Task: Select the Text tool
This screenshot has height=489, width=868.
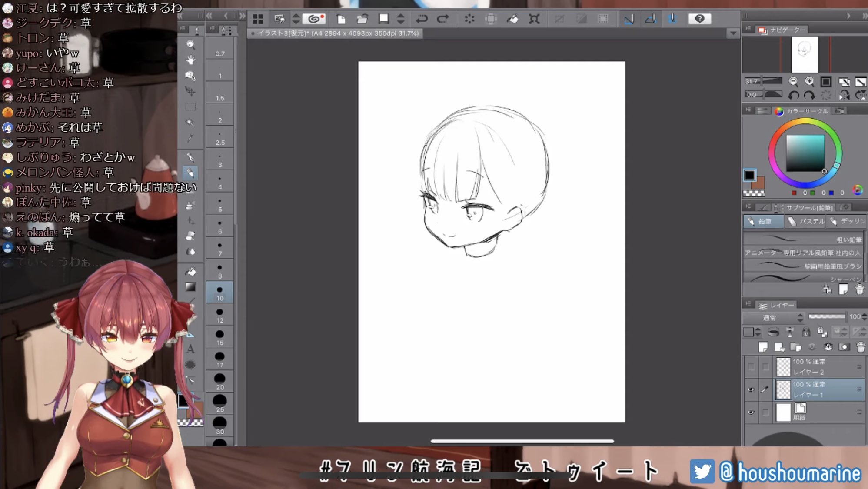Action: (x=190, y=349)
